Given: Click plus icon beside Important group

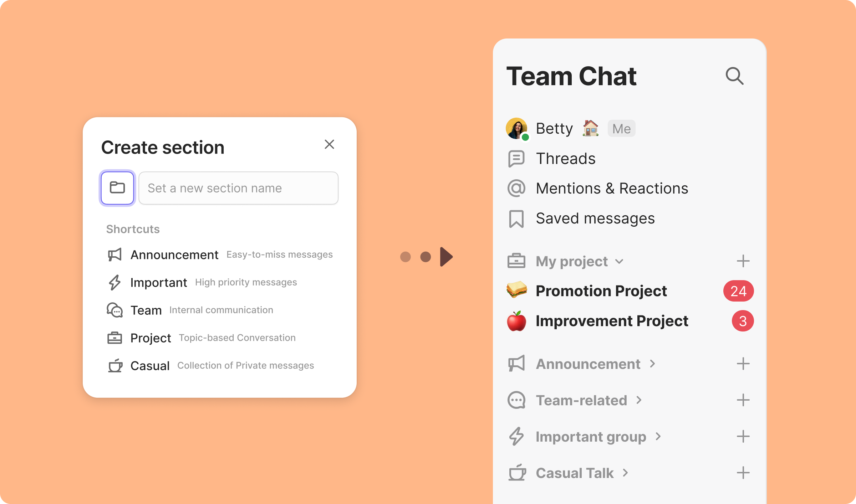Looking at the screenshot, I should [x=743, y=437].
